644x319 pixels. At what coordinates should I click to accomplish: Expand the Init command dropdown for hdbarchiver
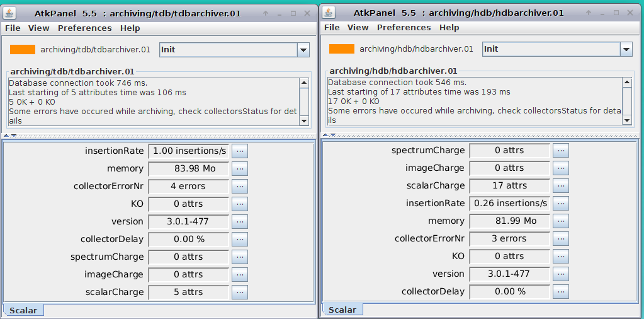click(625, 49)
